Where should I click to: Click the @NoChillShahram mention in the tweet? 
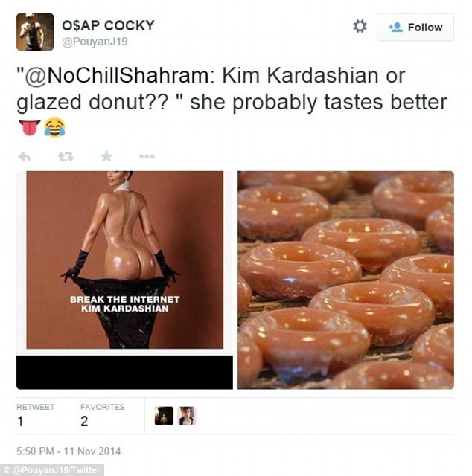126,76
